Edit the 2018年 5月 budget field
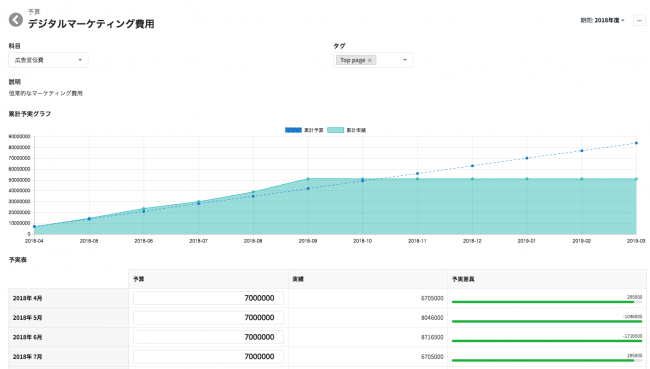The image size is (650, 369). click(x=208, y=318)
